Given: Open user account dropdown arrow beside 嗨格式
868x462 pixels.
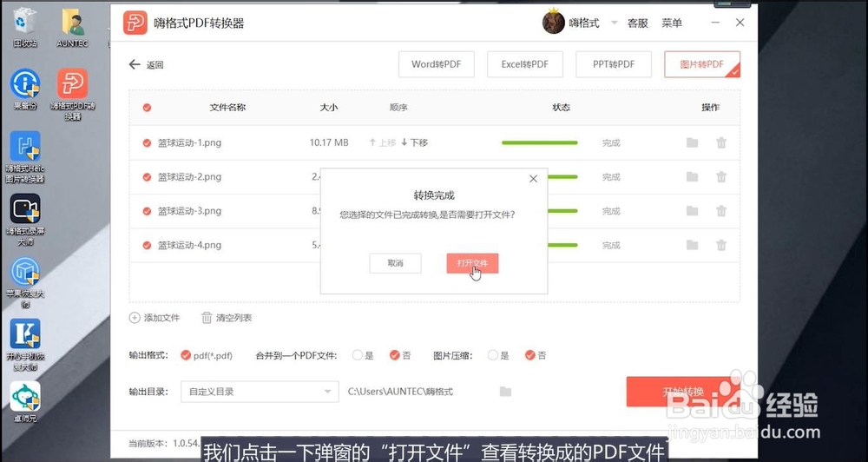Looking at the screenshot, I should point(614,23).
